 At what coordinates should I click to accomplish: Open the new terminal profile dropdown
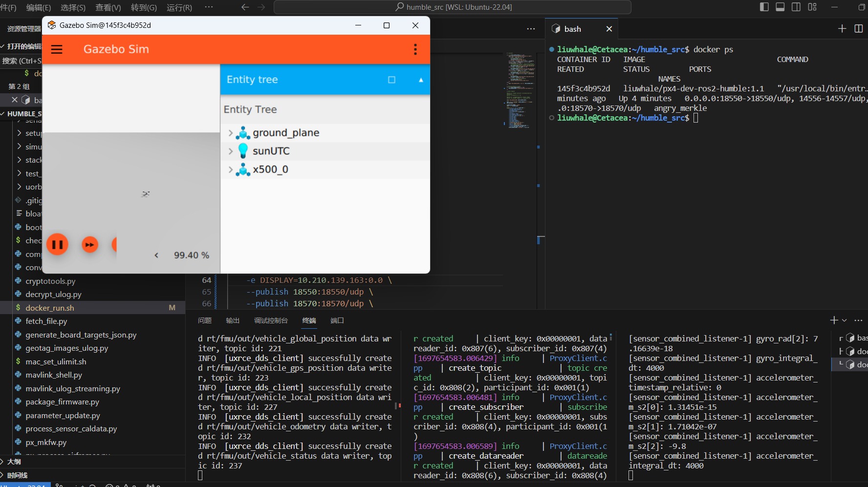pos(844,320)
